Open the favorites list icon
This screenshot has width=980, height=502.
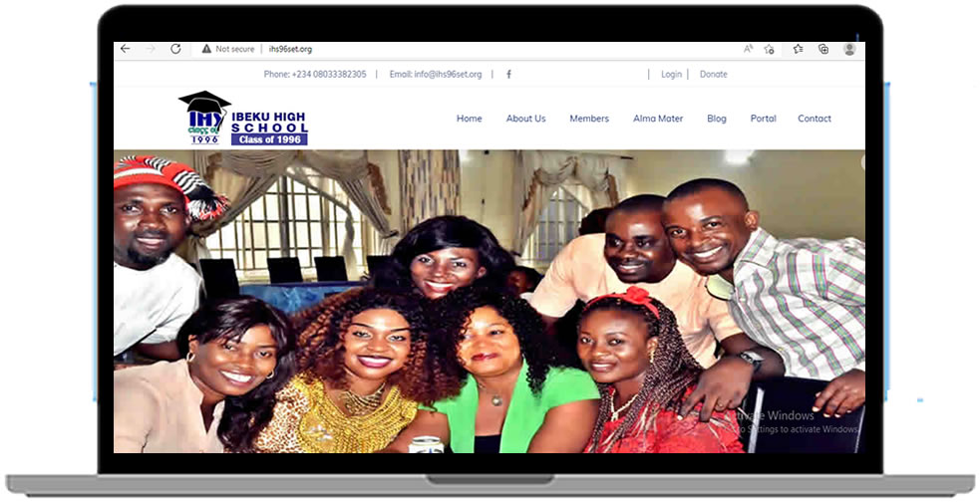click(798, 49)
